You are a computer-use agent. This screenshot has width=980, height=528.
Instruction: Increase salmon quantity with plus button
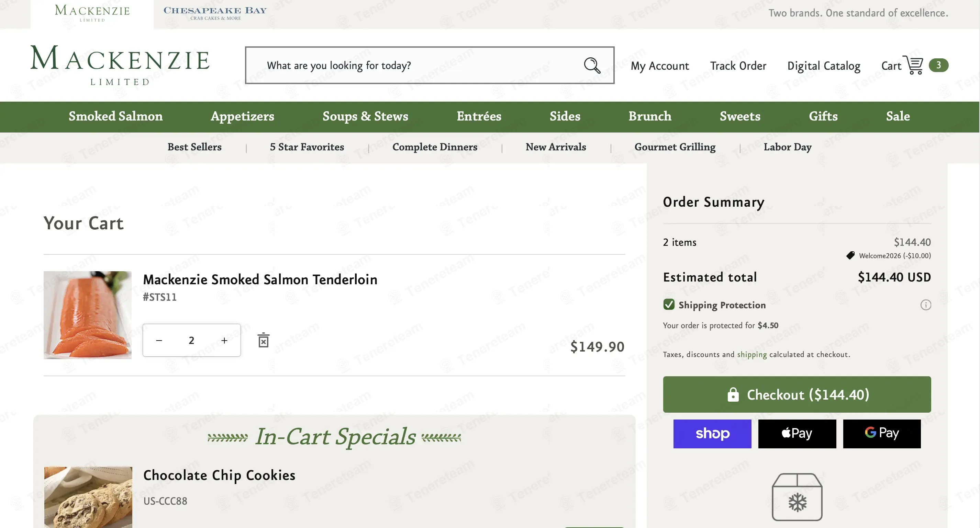224,340
